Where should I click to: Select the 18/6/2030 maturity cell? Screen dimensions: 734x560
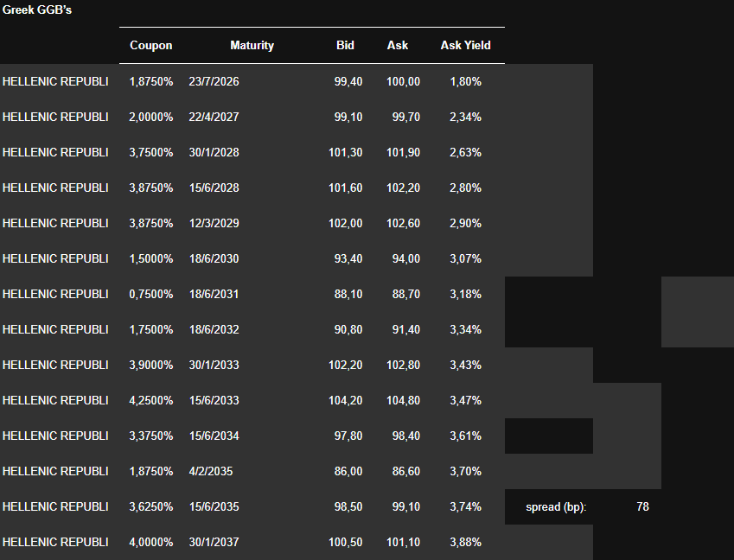coord(214,258)
